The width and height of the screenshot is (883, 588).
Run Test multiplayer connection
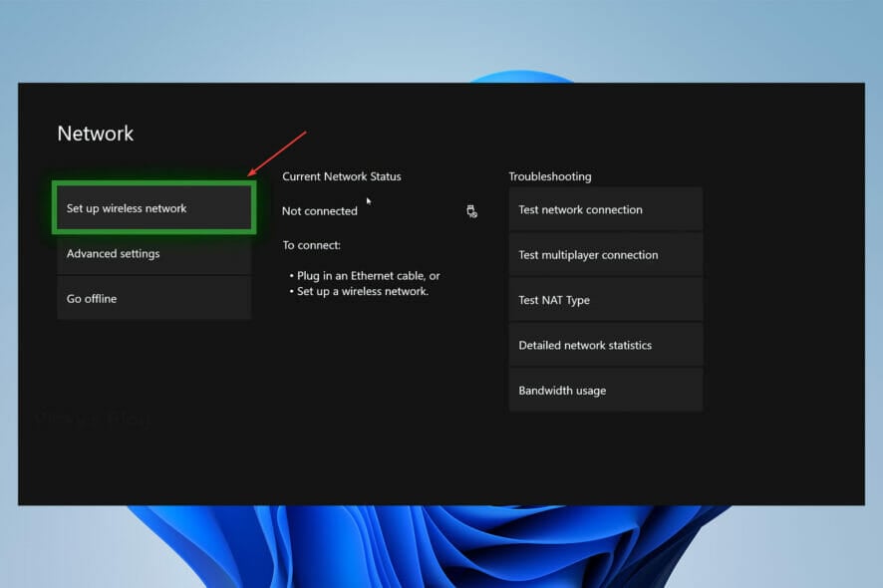(x=587, y=254)
